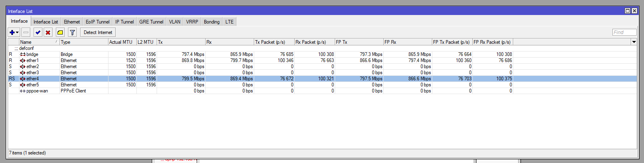The width and height of the screenshot is (644, 163).
Task: Sort by the Type column header
Action: pos(84,42)
